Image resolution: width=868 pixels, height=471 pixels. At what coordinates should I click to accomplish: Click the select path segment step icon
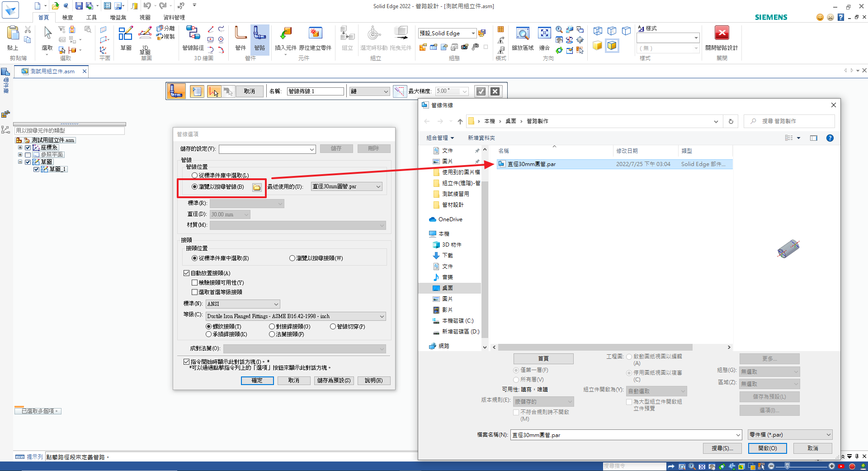[x=214, y=91]
